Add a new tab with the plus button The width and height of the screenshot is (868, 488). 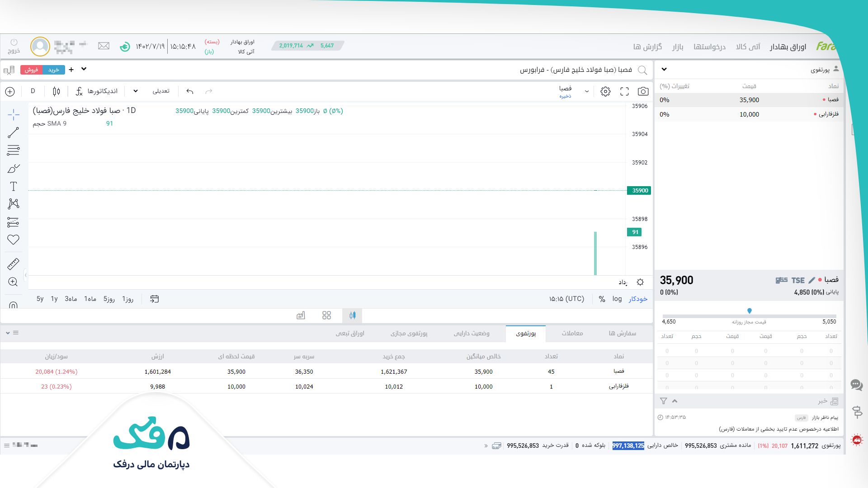pos(71,70)
